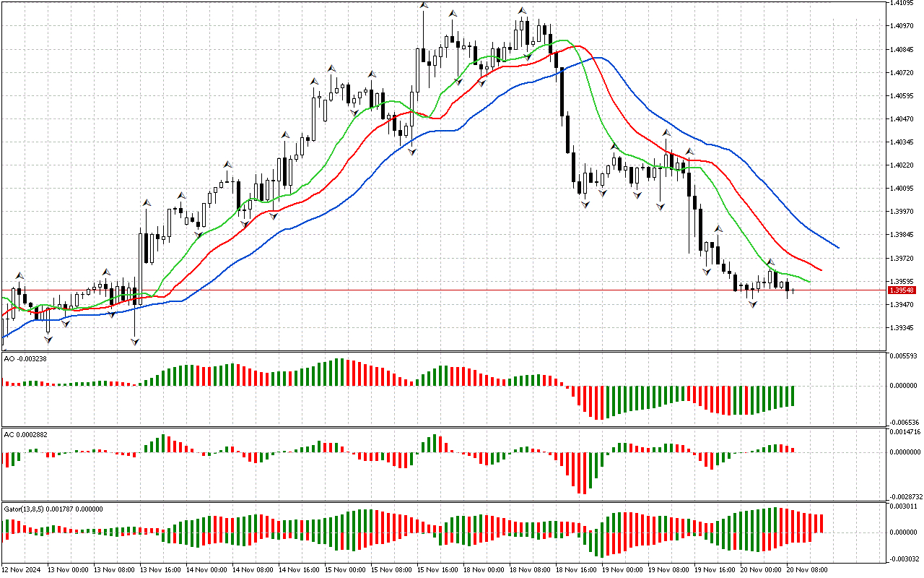The width and height of the screenshot is (924, 578).
Task: Click the -0.006536 value on AO scale
Action: [904, 422]
